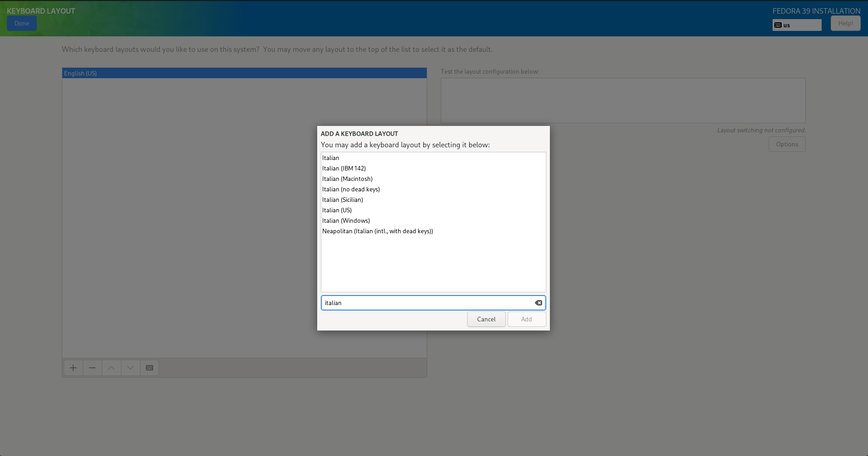
Task: Pick Italian (no dead keys) layout
Action: point(351,189)
